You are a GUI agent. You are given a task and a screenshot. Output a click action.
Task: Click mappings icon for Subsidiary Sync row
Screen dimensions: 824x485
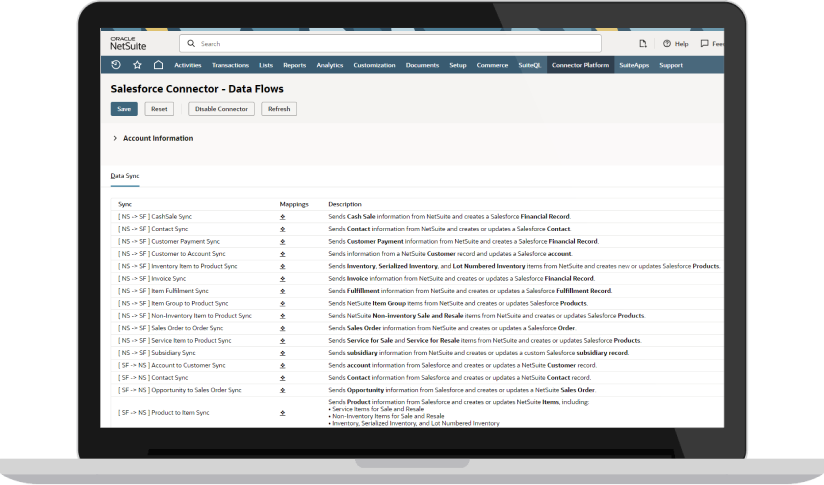pyautogui.click(x=283, y=353)
